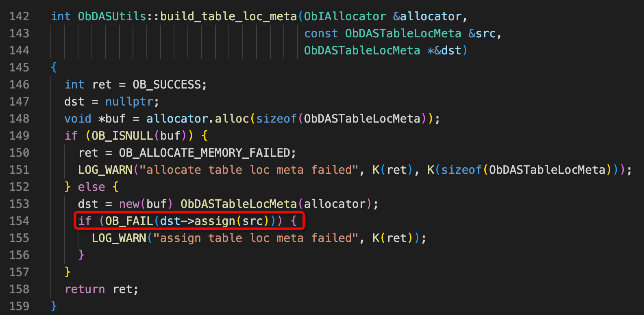Screen dimensions: 644x315
Task: Click the ObIAllocator type on line 142
Action: click(x=345, y=16)
